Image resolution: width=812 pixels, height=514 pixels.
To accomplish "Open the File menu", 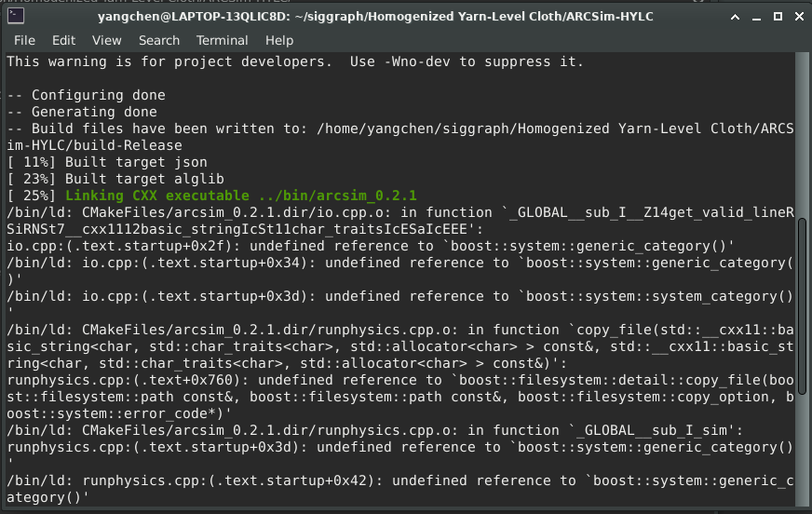I will [24, 40].
